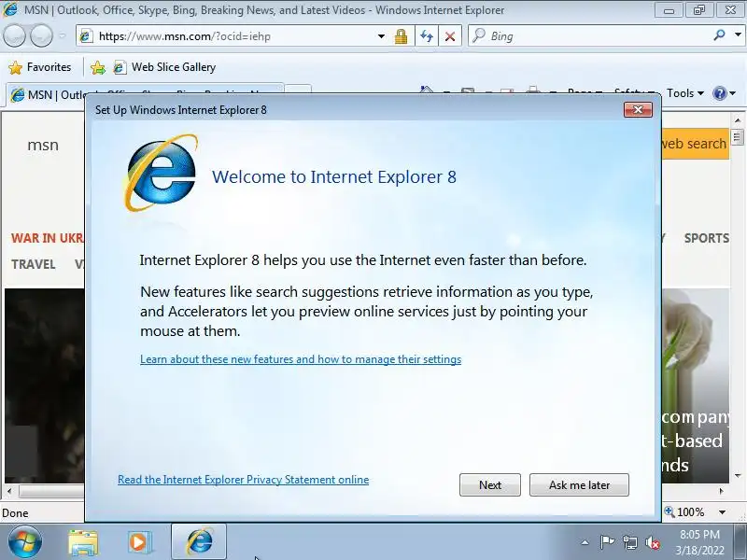
Task: Click Add to Favorites Bar icon
Action: pyautogui.click(x=98, y=67)
